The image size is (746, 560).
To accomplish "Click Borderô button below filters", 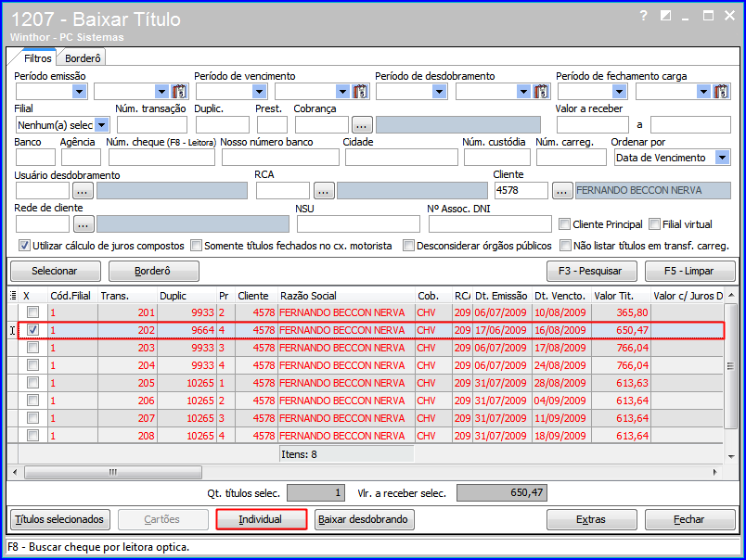I will coord(153,271).
